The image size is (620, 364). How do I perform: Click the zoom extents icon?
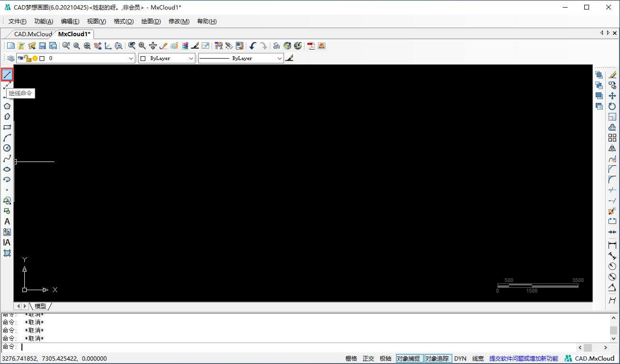coord(87,46)
